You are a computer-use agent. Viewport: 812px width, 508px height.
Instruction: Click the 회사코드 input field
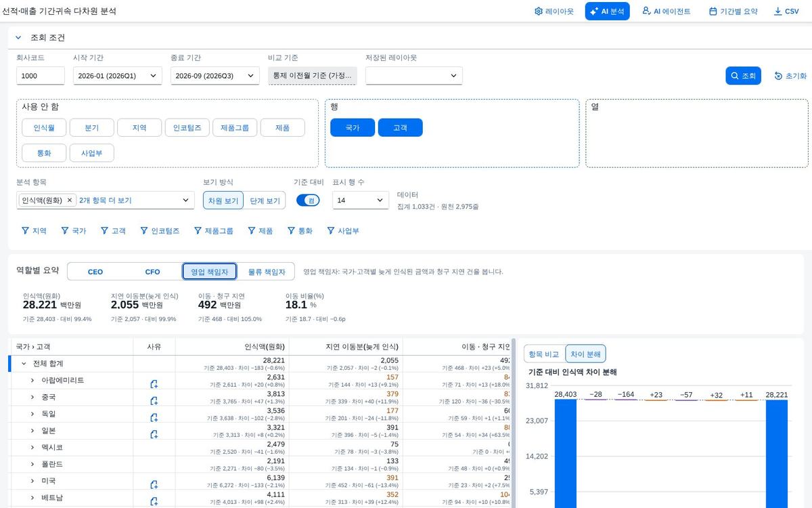(x=41, y=76)
